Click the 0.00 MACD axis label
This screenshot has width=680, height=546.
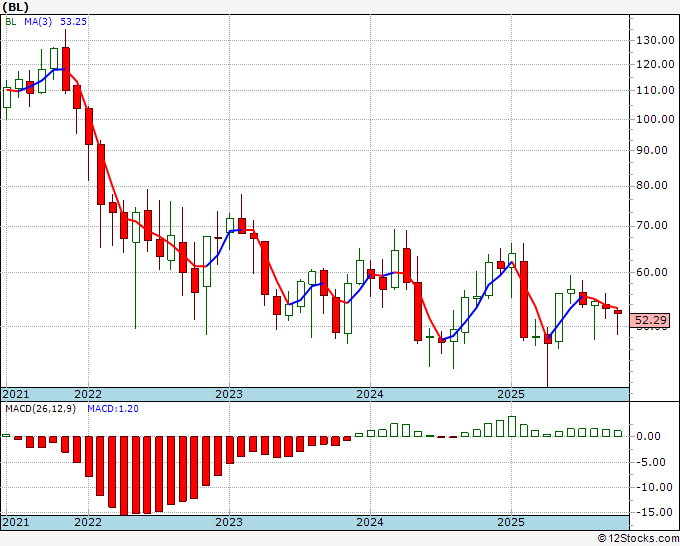[649, 436]
